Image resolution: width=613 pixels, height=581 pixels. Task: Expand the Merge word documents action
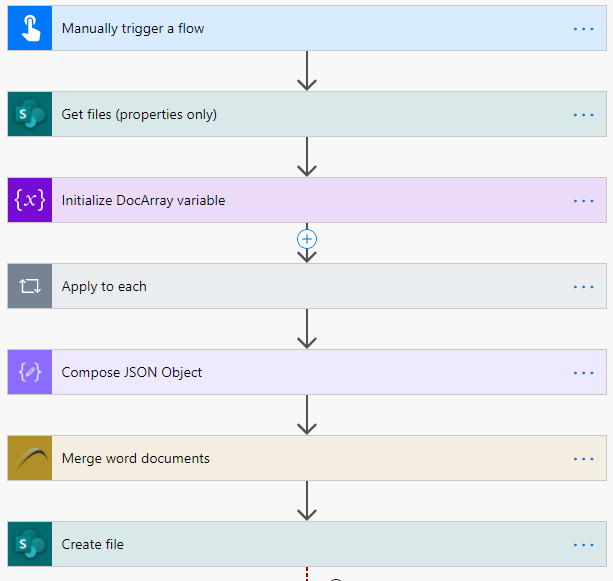307,458
